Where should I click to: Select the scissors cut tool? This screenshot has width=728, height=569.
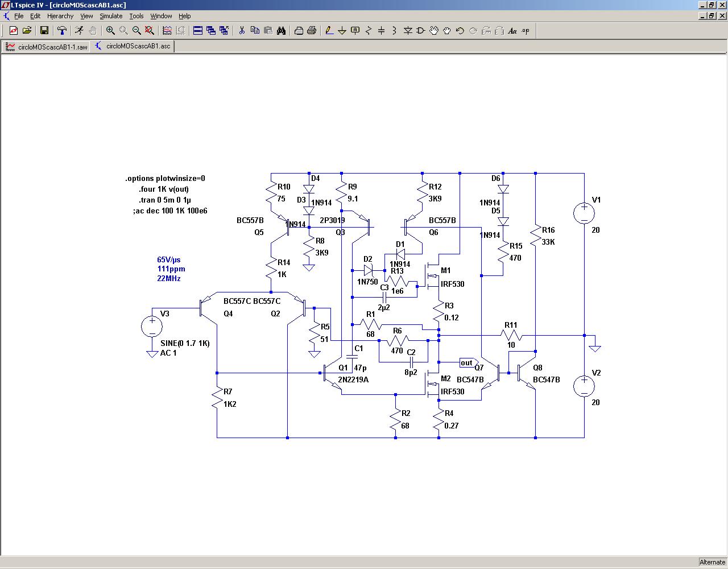(x=242, y=31)
